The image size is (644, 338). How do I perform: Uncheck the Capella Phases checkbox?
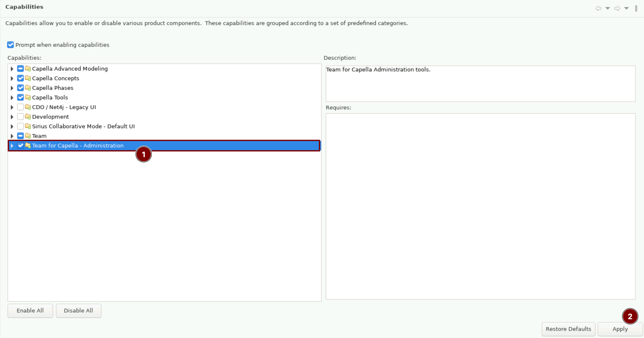coord(20,88)
